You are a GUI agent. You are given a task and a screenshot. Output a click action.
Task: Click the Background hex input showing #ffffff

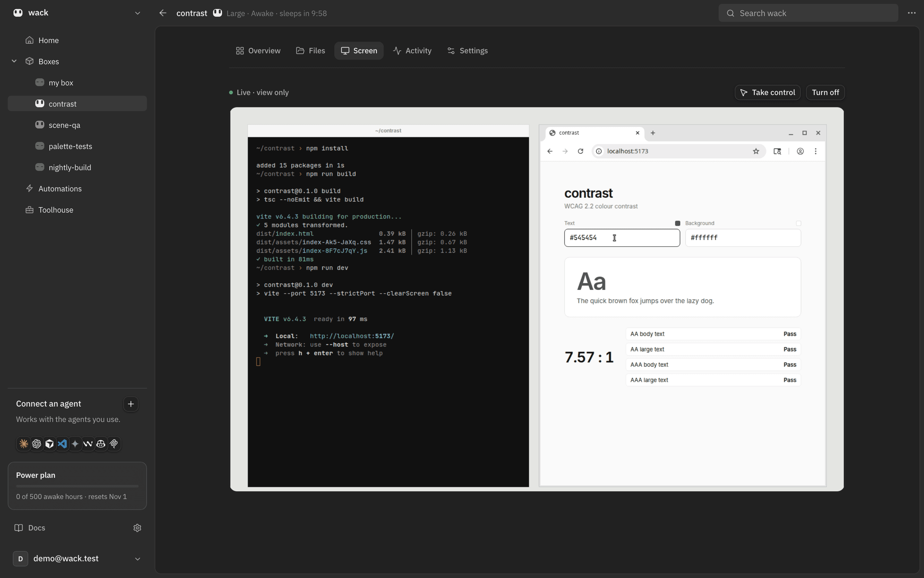point(743,238)
